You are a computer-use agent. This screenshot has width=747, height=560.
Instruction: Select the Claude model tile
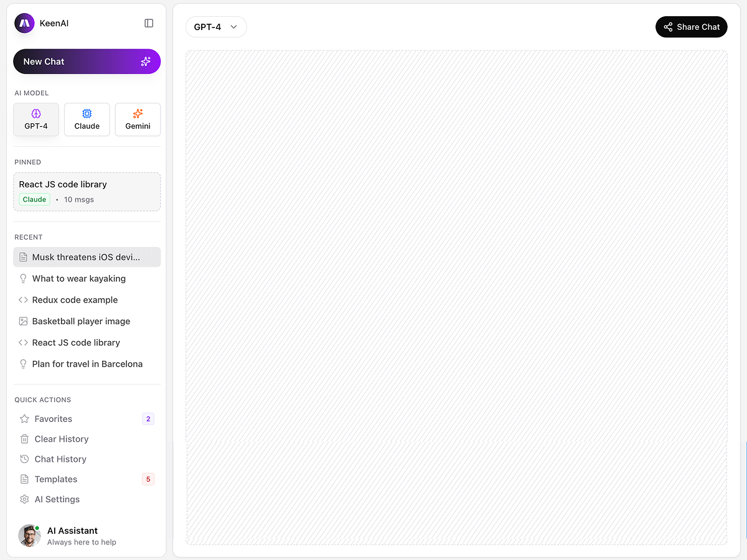(87, 119)
